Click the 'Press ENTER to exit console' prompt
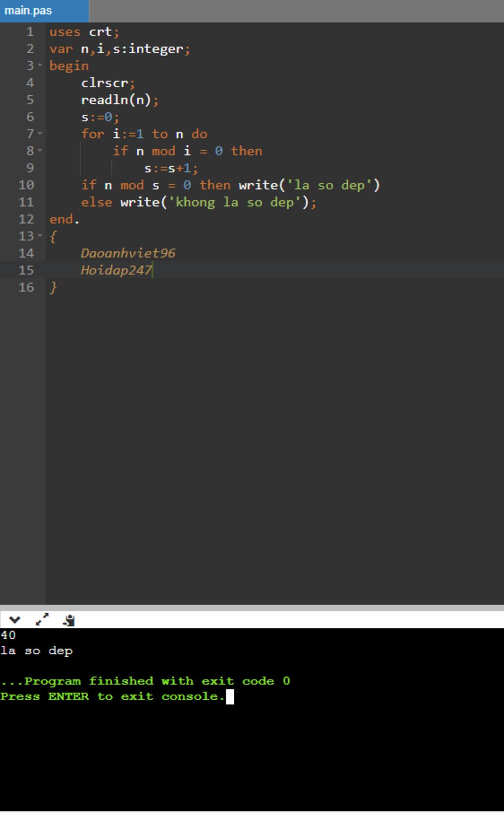This screenshot has width=504, height=813. [112, 696]
